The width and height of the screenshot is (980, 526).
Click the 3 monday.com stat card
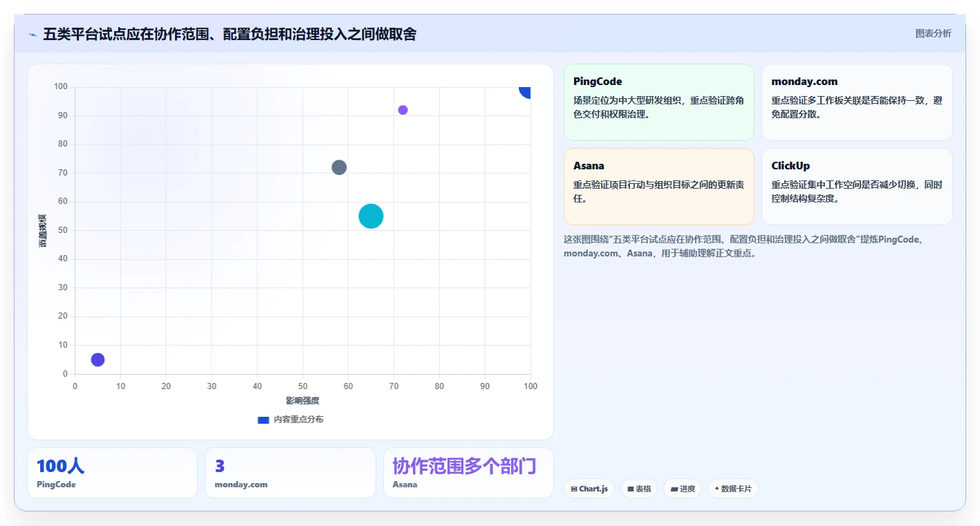(x=290, y=473)
